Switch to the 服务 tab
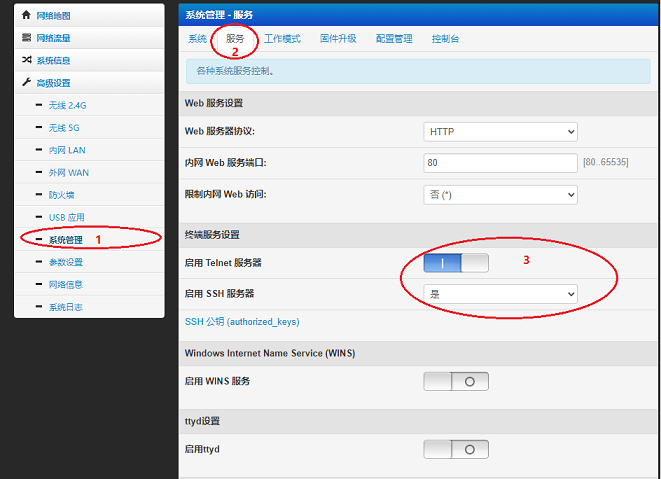Screen dimensions: 661x479 point(235,39)
